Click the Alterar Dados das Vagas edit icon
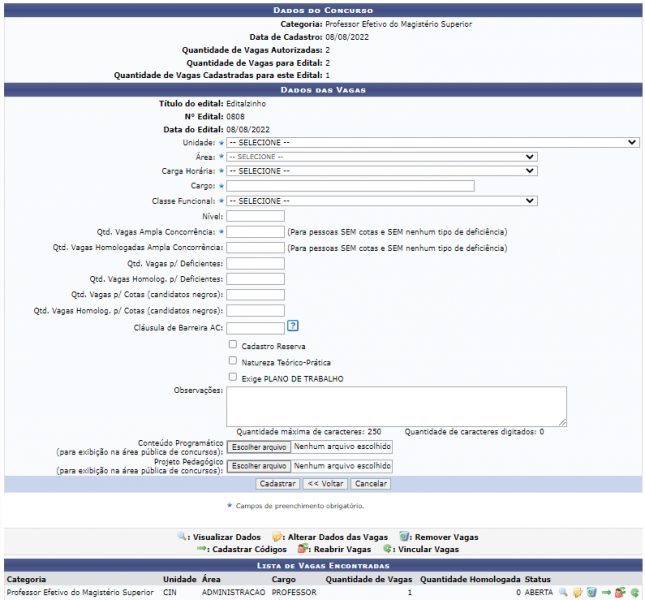The width and height of the screenshot is (645, 600). (577, 593)
